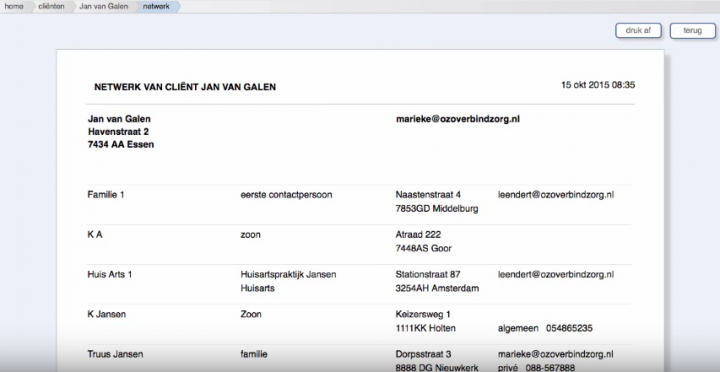Click the marieke email in the Truus Jansen row
The width and height of the screenshot is (720, 372).
click(555, 355)
